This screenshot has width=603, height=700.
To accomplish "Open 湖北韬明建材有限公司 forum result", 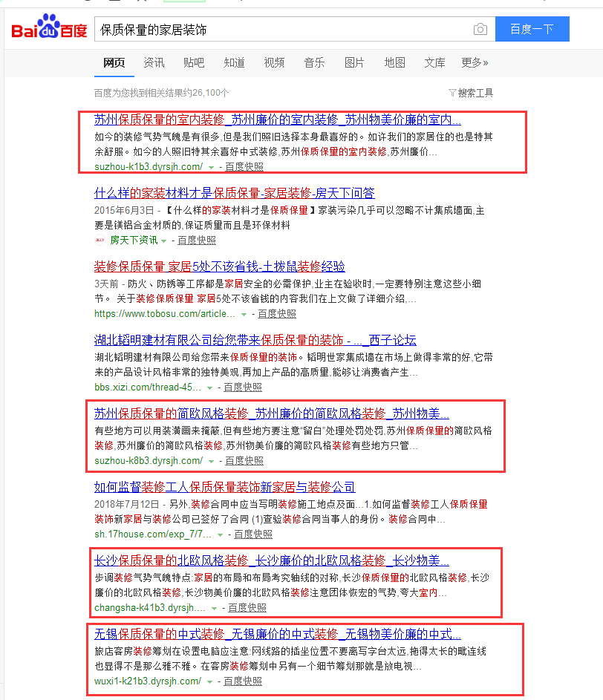I will pyautogui.click(x=255, y=340).
